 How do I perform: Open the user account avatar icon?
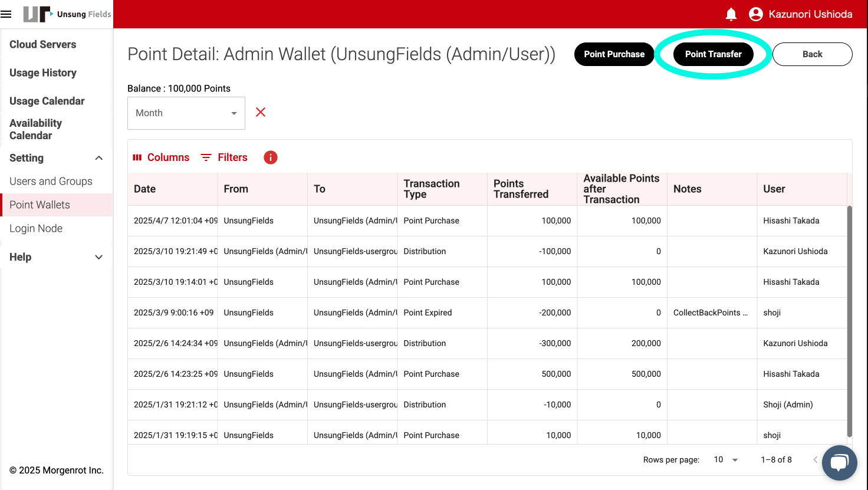755,14
